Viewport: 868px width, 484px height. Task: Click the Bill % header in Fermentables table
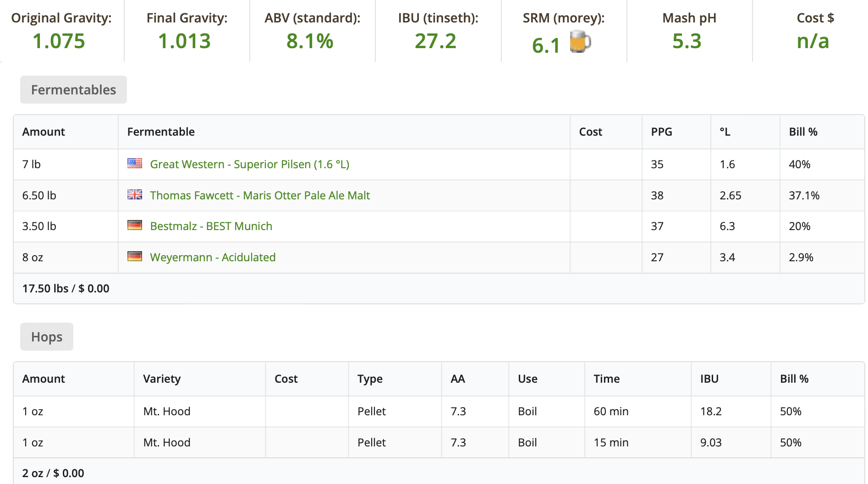[x=803, y=132]
